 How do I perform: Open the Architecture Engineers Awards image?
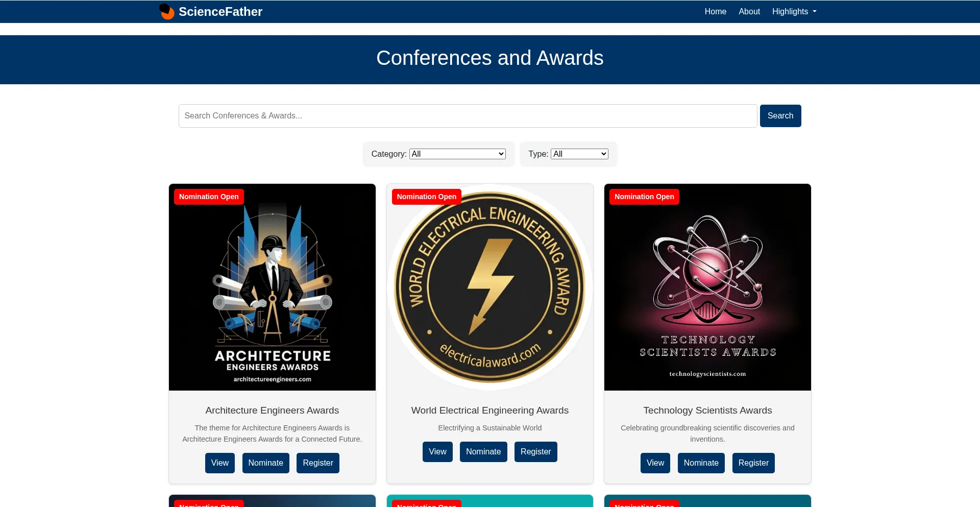(x=272, y=287)
